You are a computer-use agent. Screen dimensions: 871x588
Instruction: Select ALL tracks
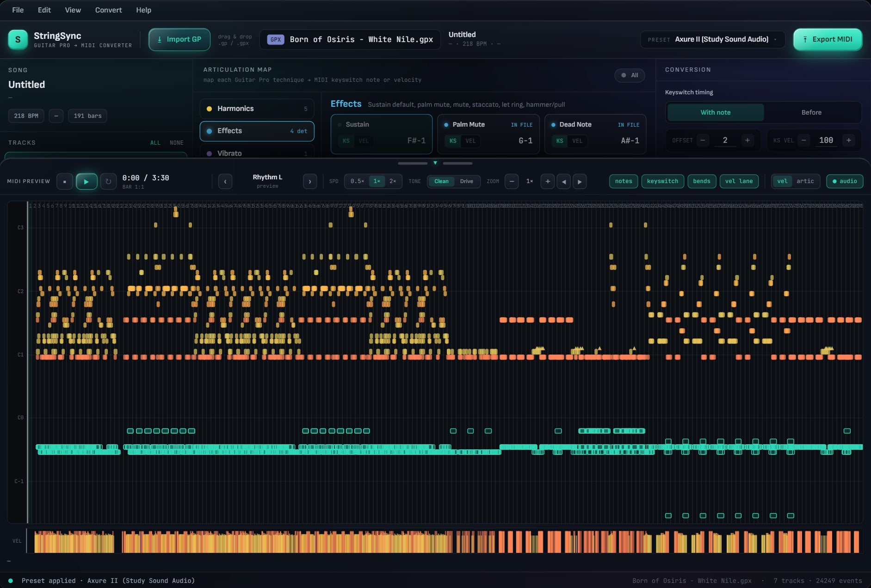155,143
